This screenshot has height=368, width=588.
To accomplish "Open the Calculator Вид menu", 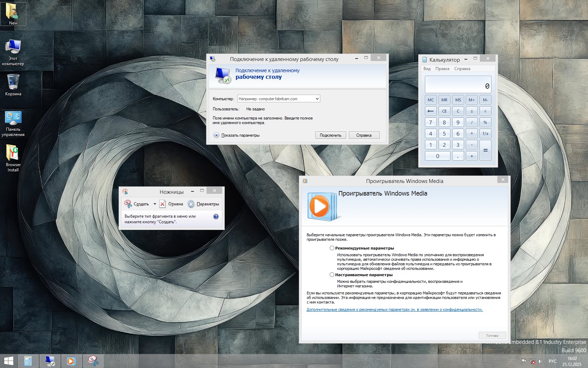I will (427, 69).
